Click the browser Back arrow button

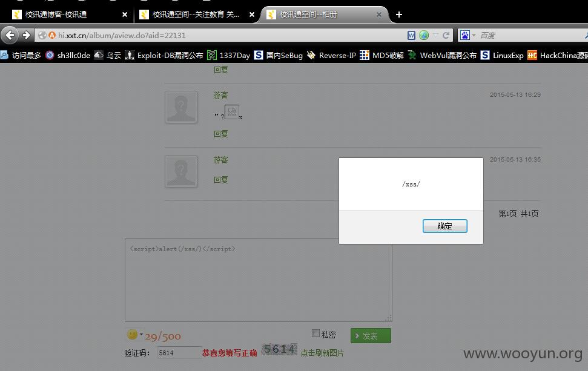tap(10, 35)
